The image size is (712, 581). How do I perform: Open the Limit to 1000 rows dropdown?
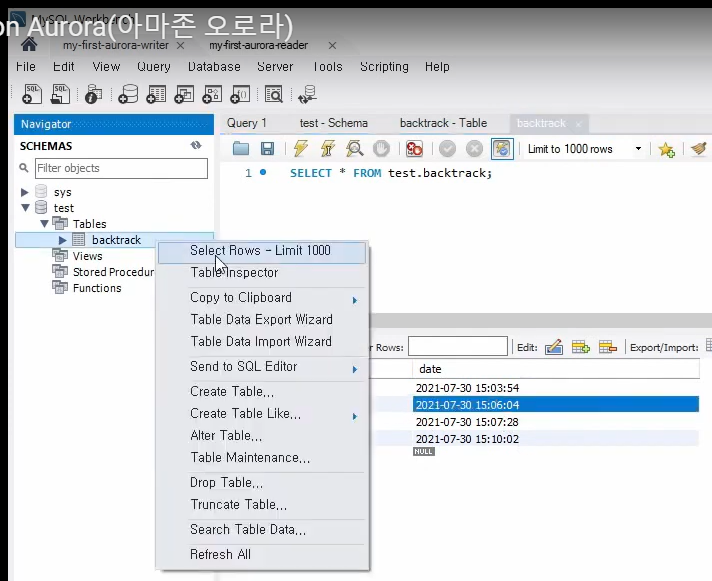tap(638, 149)
